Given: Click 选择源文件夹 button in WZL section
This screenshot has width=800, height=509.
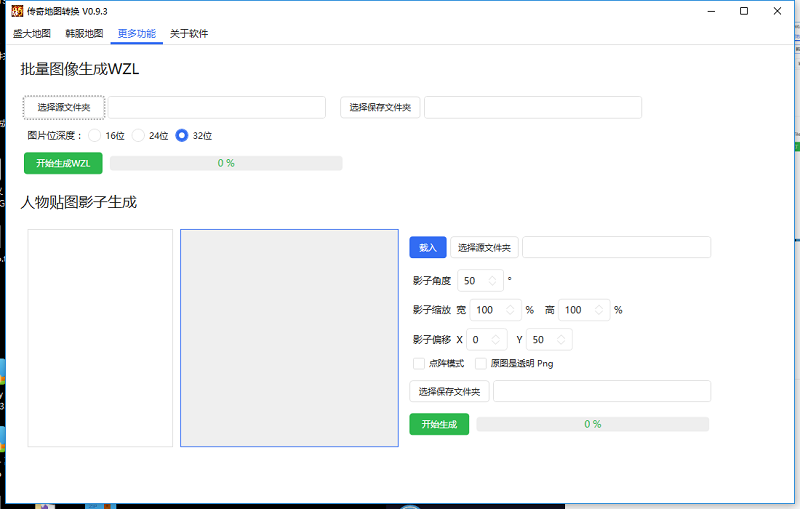Looking at the screenshot, I should point(64,107).
